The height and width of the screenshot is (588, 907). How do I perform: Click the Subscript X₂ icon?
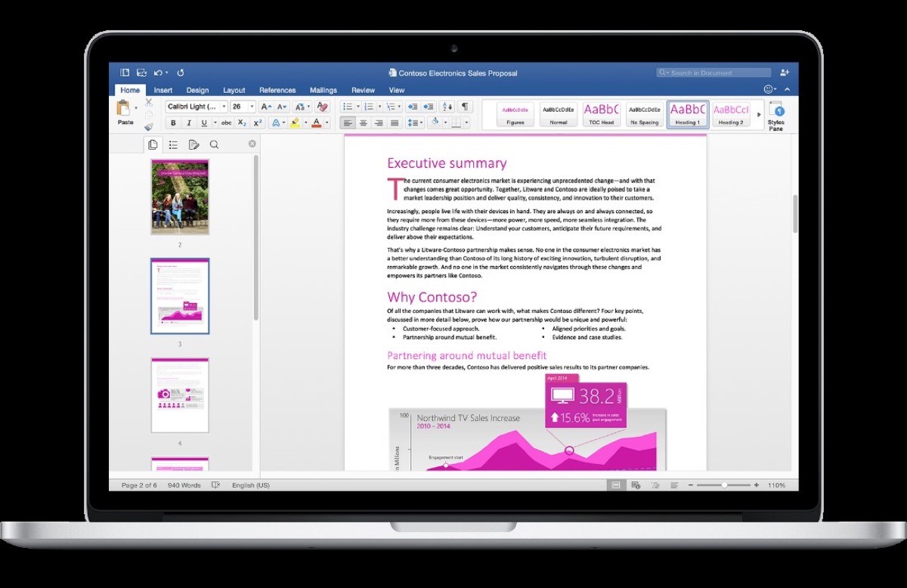coord(242,122)
